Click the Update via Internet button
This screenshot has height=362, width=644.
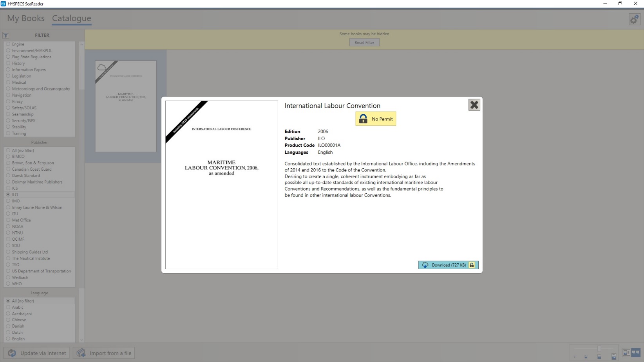(x=37, y=353)
